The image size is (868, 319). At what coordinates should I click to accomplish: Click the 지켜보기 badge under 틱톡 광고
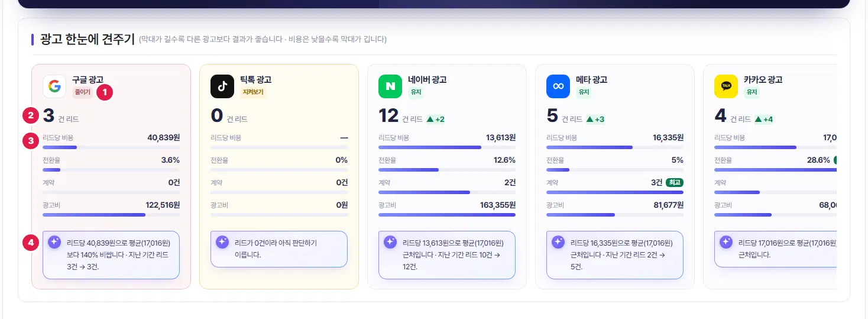pos(253,92)
